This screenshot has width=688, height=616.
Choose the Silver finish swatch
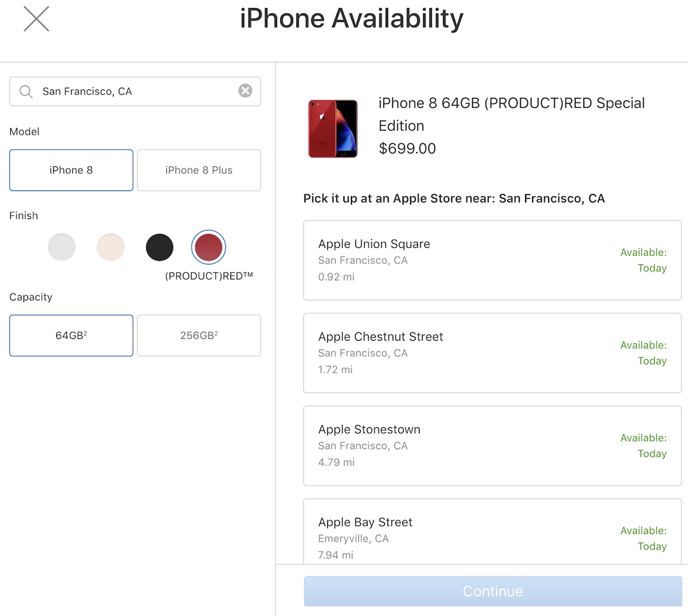click(x=61, y=247)
